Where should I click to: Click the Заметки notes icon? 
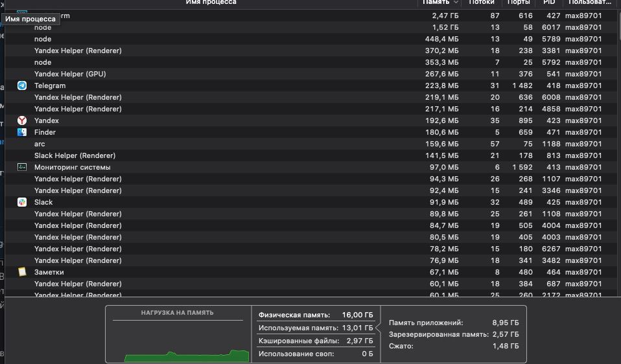(x=22, y=272)
